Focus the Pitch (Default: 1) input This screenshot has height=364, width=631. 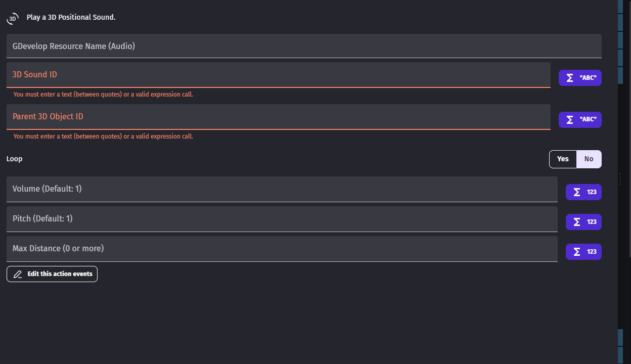coord(282,219)
